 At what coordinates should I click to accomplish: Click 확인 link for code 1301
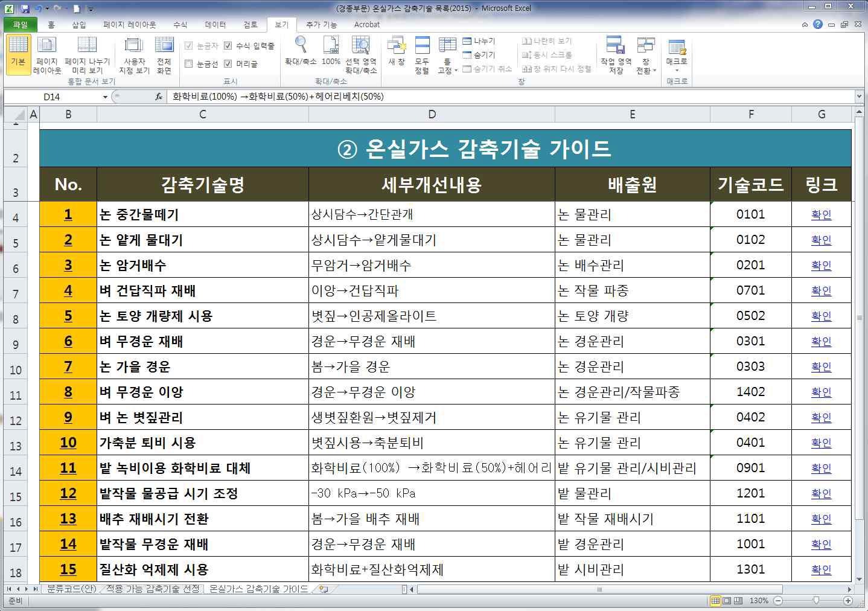pos(821,569)
